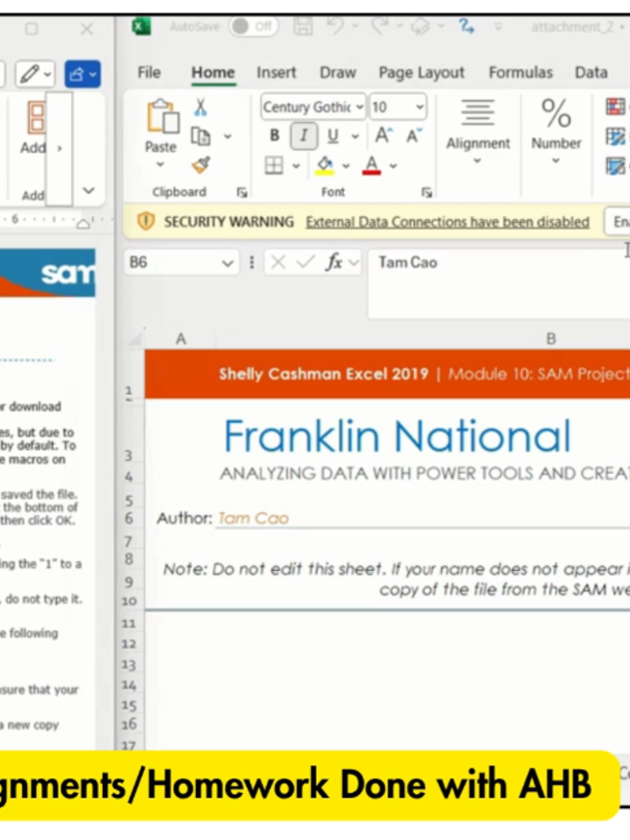Toggle the AutoSave switch
Image resolution: width=630 pixels, height=840 pixels.
(x=254, y=26)
